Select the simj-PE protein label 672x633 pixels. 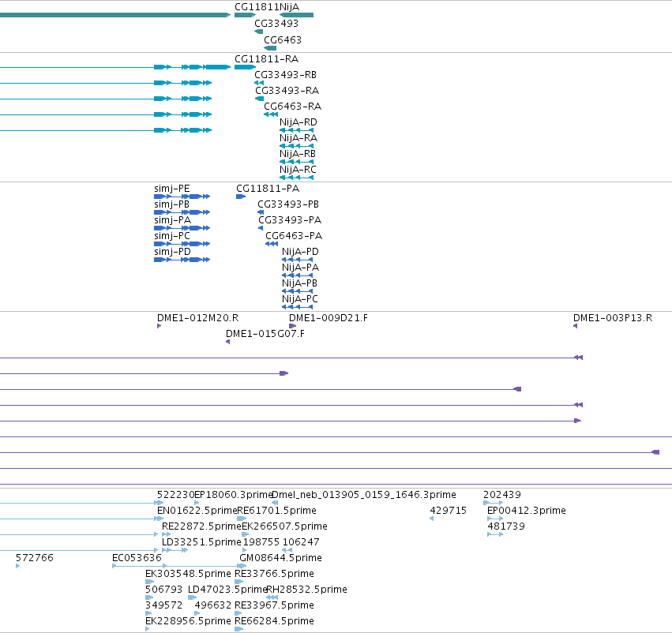171,189
